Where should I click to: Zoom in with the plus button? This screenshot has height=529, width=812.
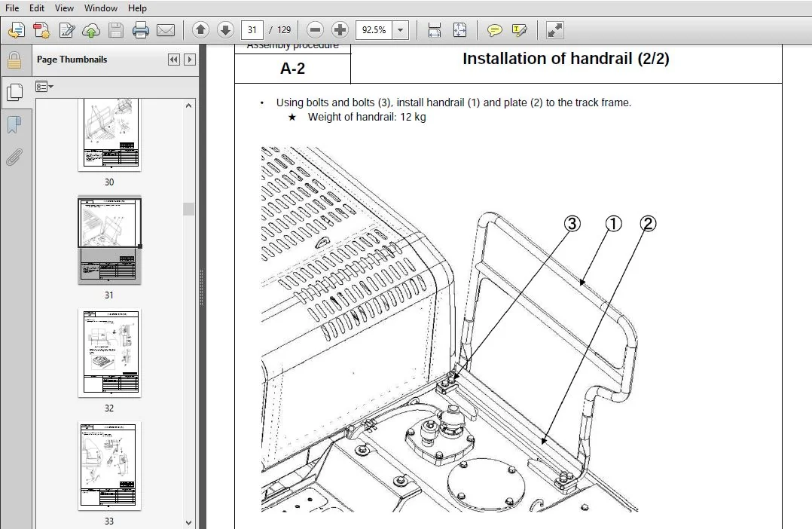coord(340,30)
